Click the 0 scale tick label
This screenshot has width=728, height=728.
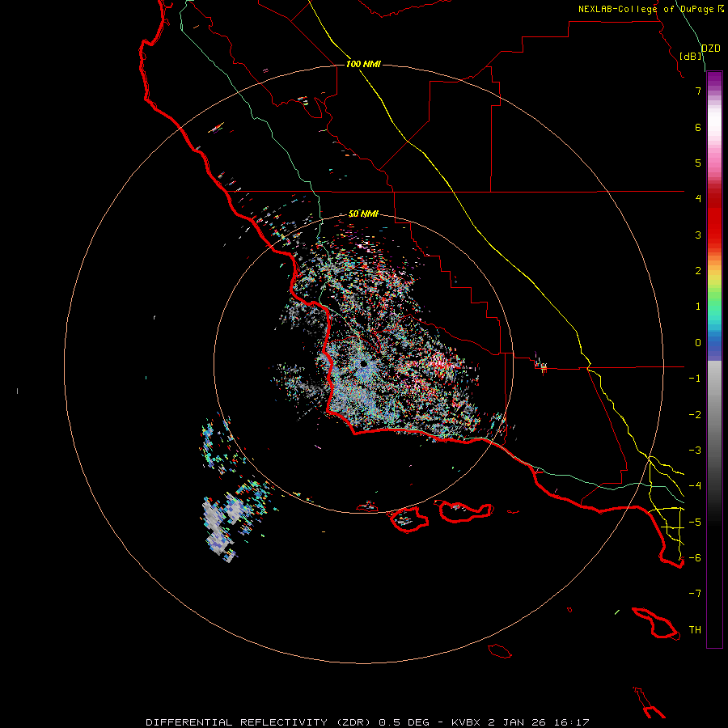pyautogui.click(x=698, y=343)
